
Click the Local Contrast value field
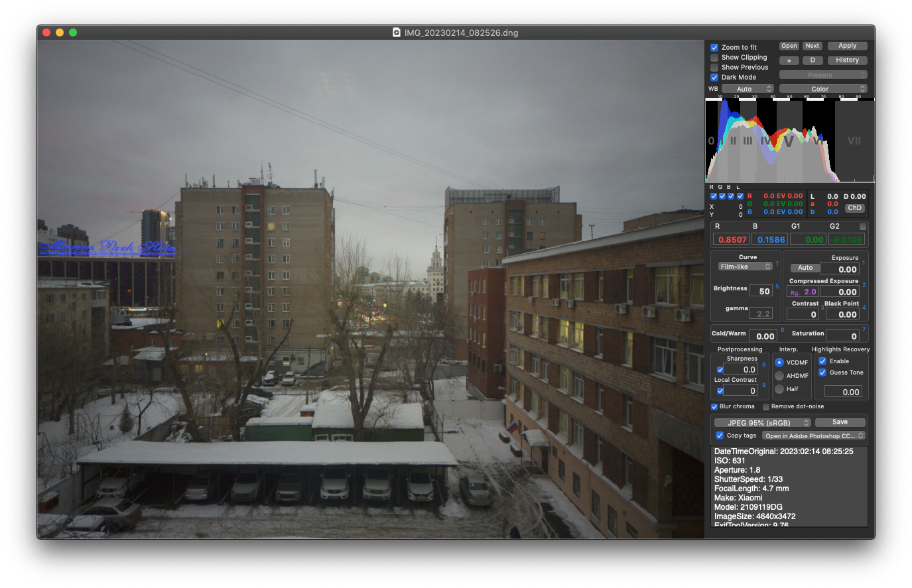coord(741,390)
